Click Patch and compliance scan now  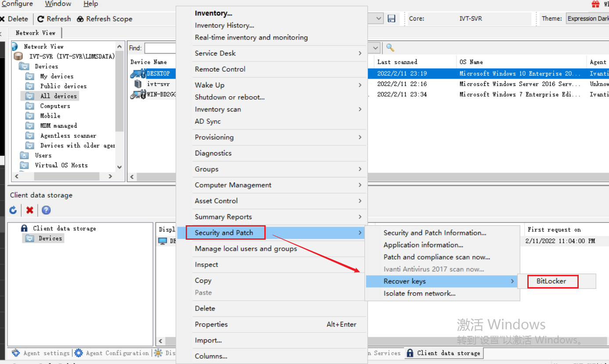tap(436, 257)
